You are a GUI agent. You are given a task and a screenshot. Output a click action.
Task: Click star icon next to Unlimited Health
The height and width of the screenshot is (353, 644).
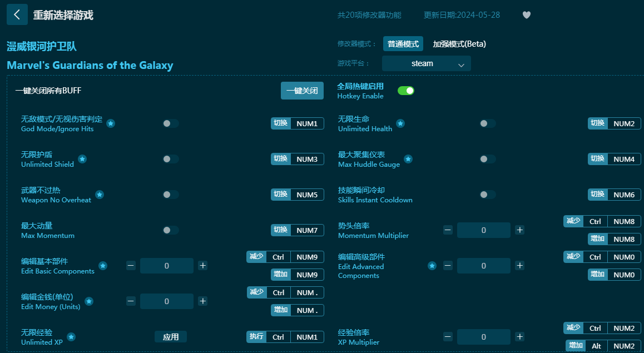(x=400, y=123)
